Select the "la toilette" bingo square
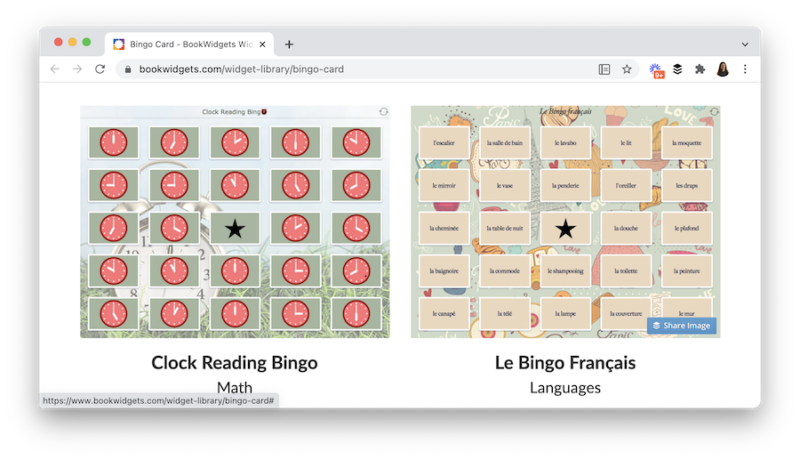The image size is (800, 460). (626, 271)
